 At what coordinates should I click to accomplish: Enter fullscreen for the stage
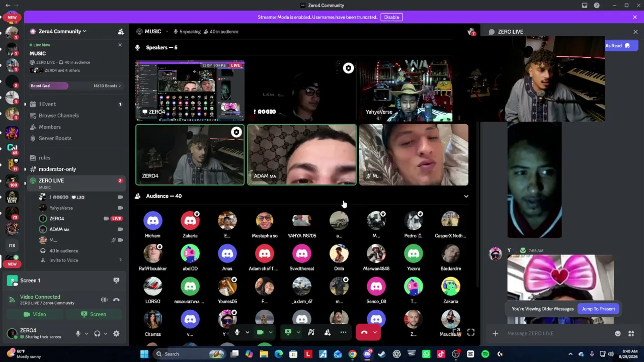(471, 333)
